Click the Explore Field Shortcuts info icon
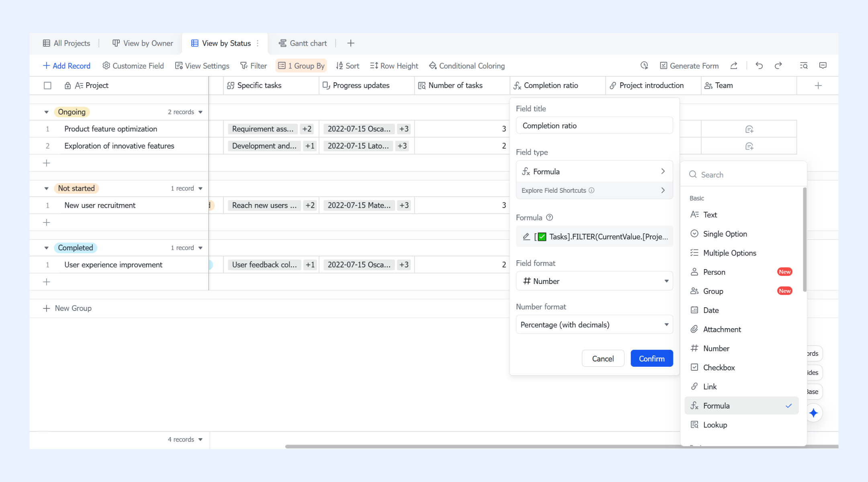Viewport: 868px width, 482px height. pos(592,190)
